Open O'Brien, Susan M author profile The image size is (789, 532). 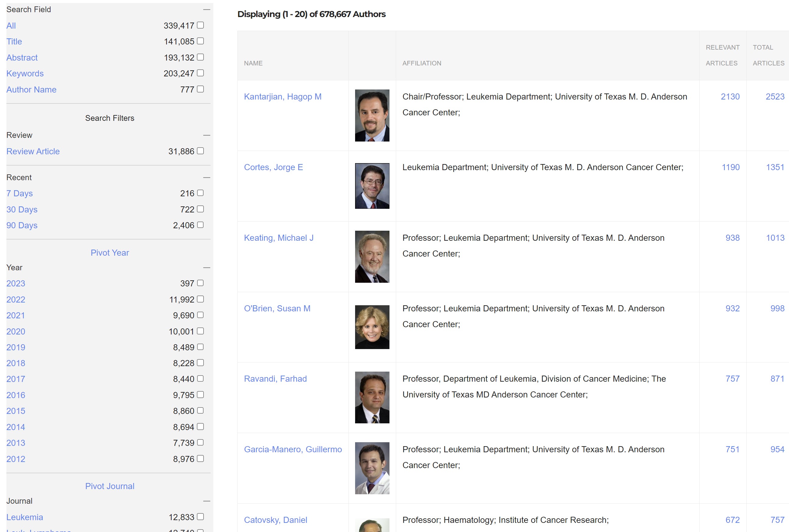tap(277, 308)
